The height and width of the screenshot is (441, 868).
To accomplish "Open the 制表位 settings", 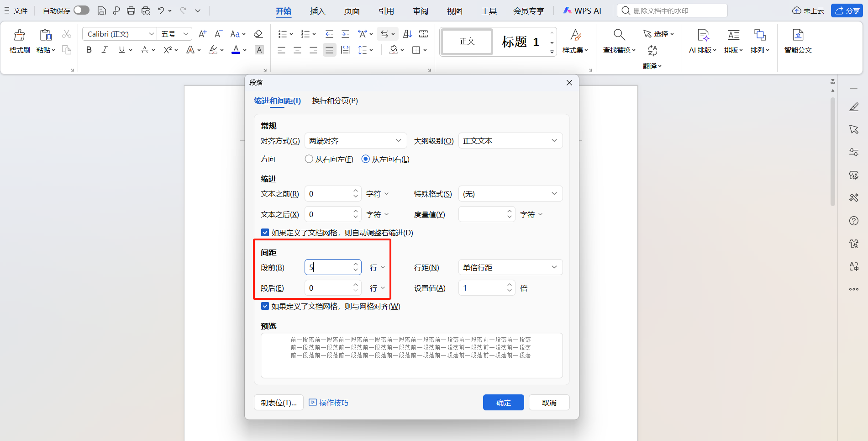I will click(x=278, y=403).
